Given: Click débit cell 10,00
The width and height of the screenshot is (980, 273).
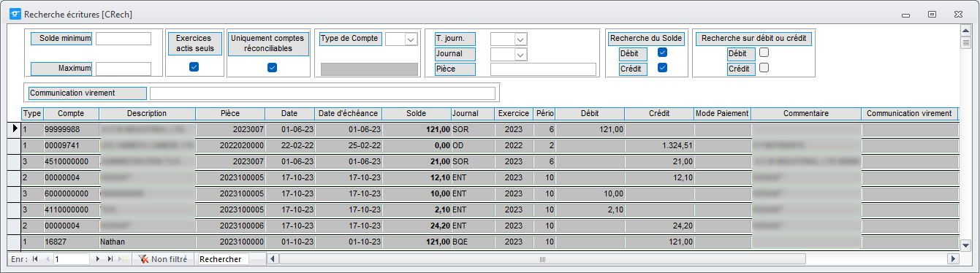Looking at the screenshot, I should click(x=590, y=193).
